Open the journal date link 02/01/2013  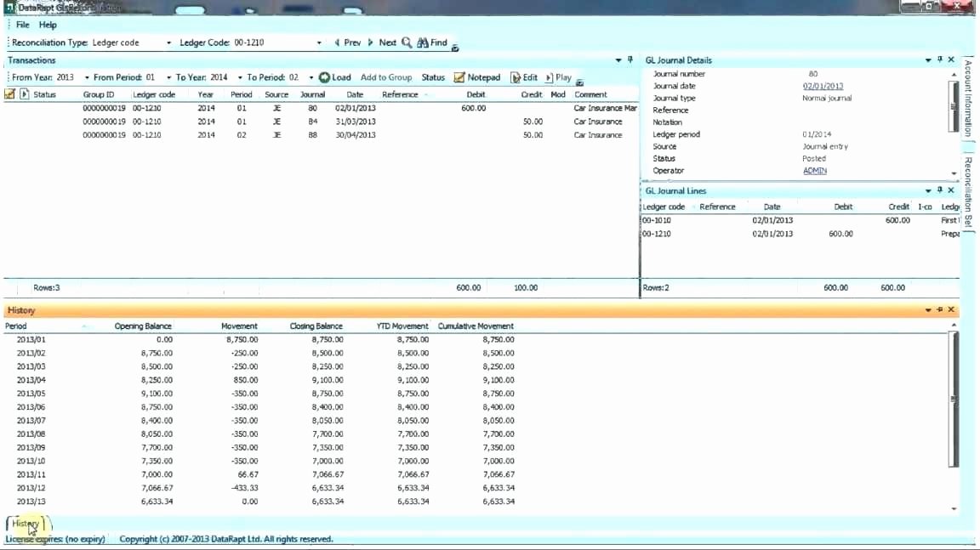coord(823,86)
